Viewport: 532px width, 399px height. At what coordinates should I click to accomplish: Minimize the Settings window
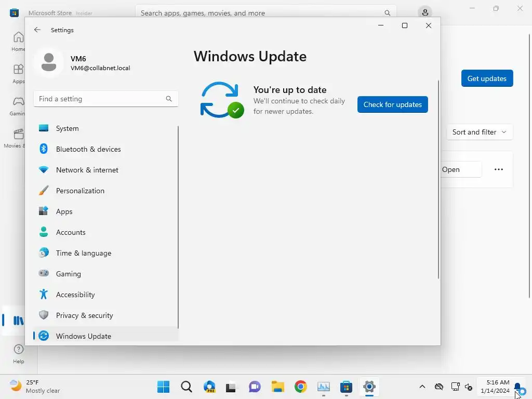(381, 25)
